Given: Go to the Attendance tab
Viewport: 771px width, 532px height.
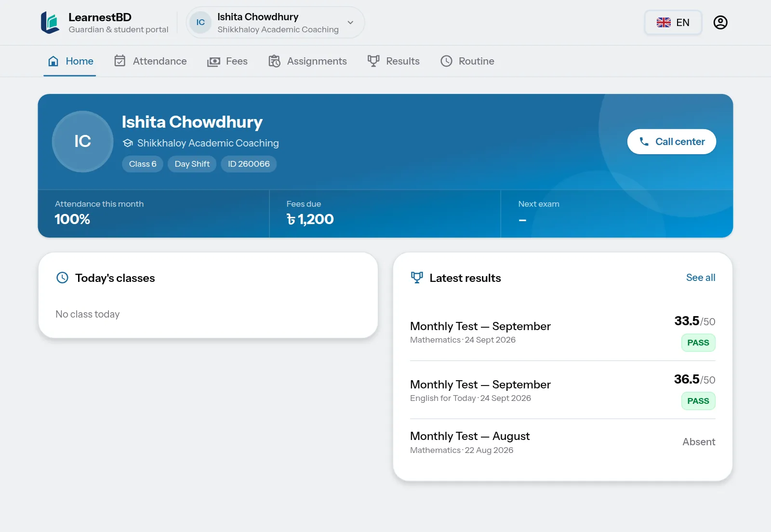Looking at the screenshot, I should pyautogui.click(x=150, y=61).
